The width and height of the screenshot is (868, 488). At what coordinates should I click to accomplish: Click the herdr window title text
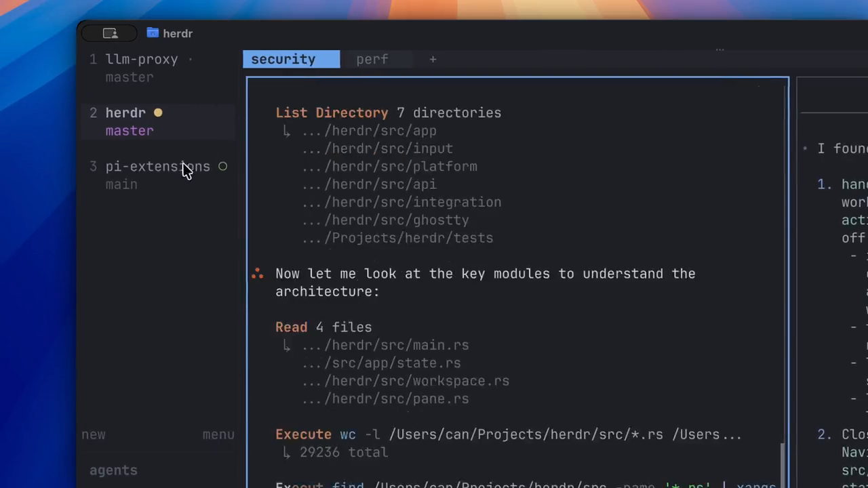[178, 33]
